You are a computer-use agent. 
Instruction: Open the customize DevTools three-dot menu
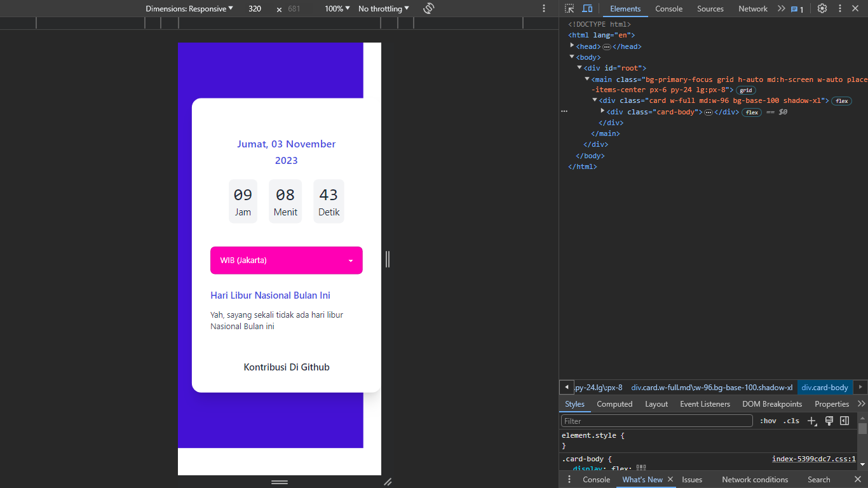839,9
